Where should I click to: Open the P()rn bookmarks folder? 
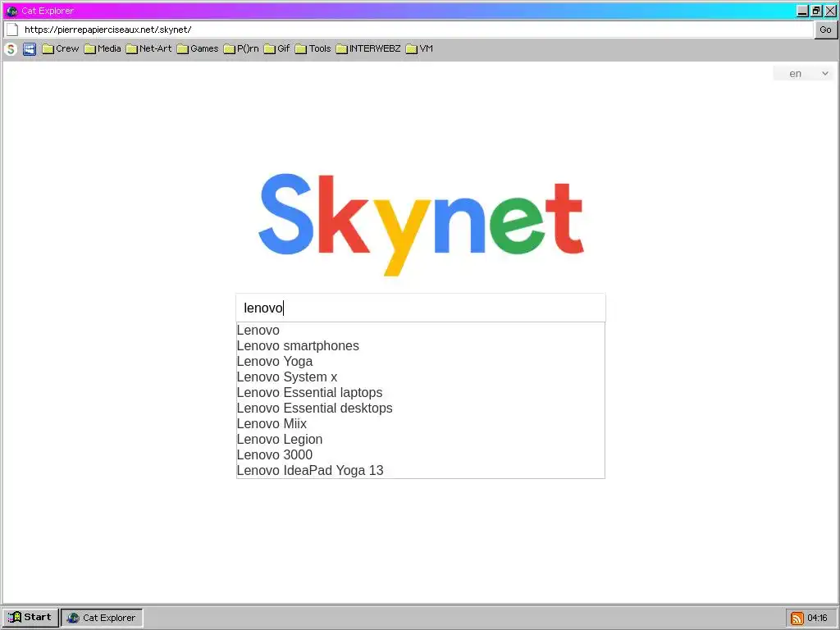[241, 48]
